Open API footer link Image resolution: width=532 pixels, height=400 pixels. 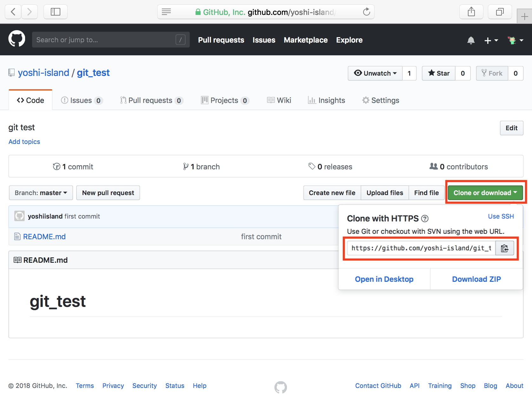[x=415, y=386]
